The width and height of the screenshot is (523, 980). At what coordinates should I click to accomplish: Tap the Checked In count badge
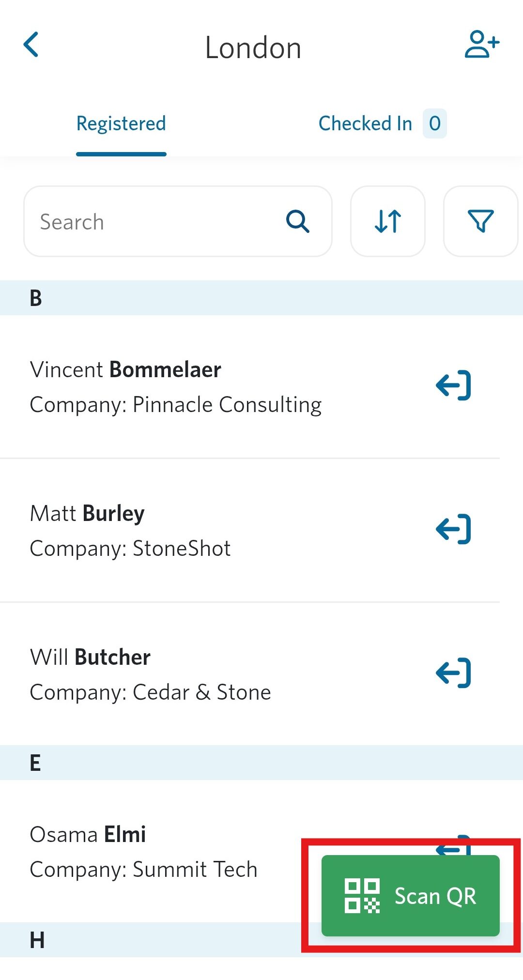coord(434,124)
